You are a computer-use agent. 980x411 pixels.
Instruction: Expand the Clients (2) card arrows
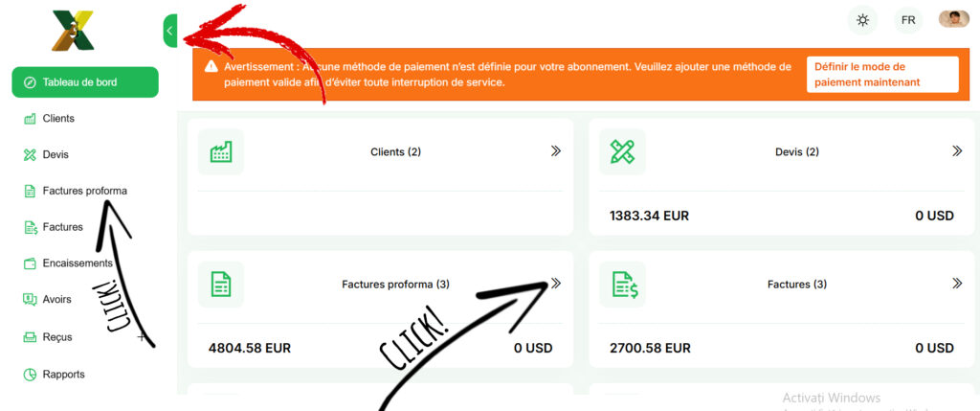pyautogui.click(x=556, y=150)
